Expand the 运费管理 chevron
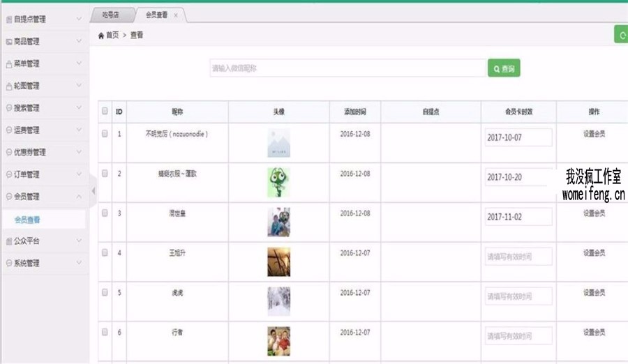The height and width of the screenshot is (364, 628). coord(79,130)
